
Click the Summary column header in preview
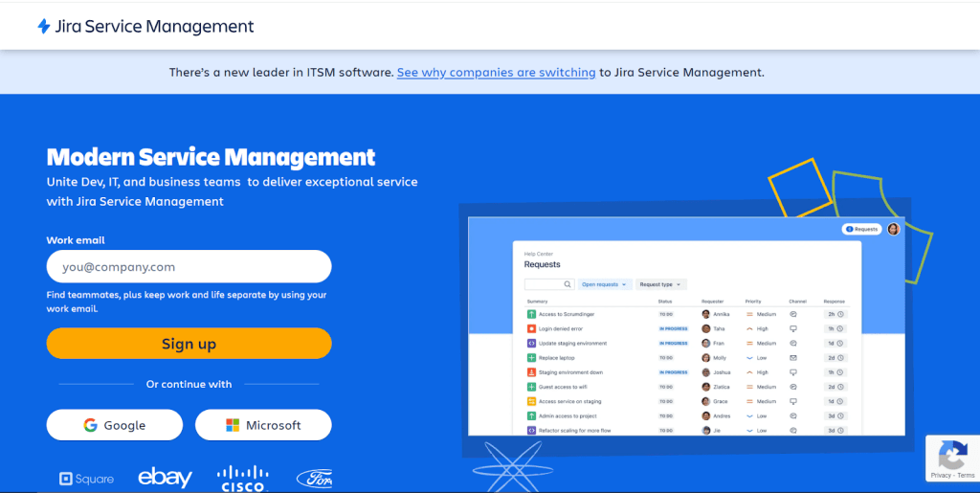pos(537,302)
